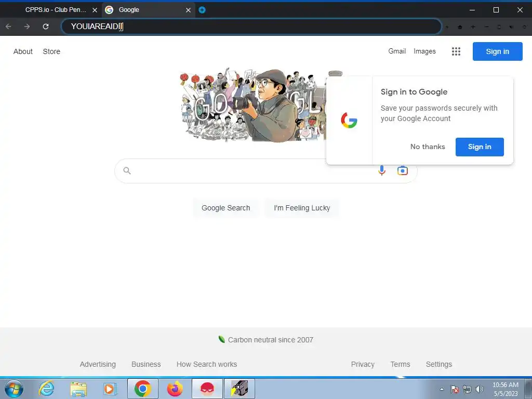Open the Windows Start menu
This screenshot has height=399, width=532.
[14, 389]
